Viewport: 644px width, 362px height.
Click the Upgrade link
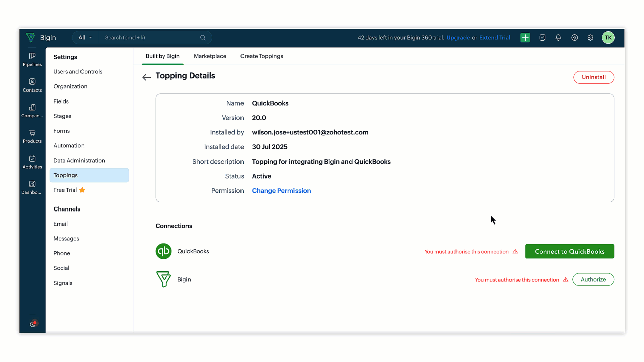458,38
